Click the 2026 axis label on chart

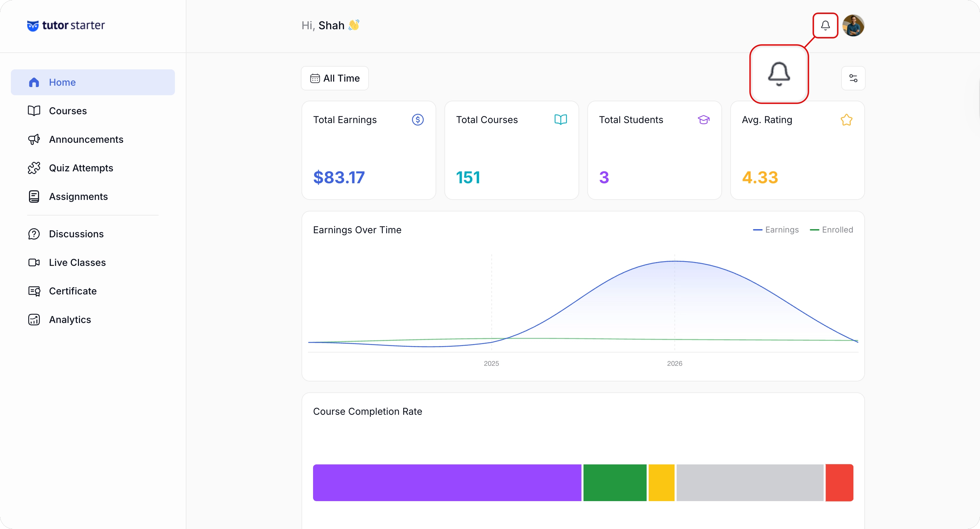point(674,363)
